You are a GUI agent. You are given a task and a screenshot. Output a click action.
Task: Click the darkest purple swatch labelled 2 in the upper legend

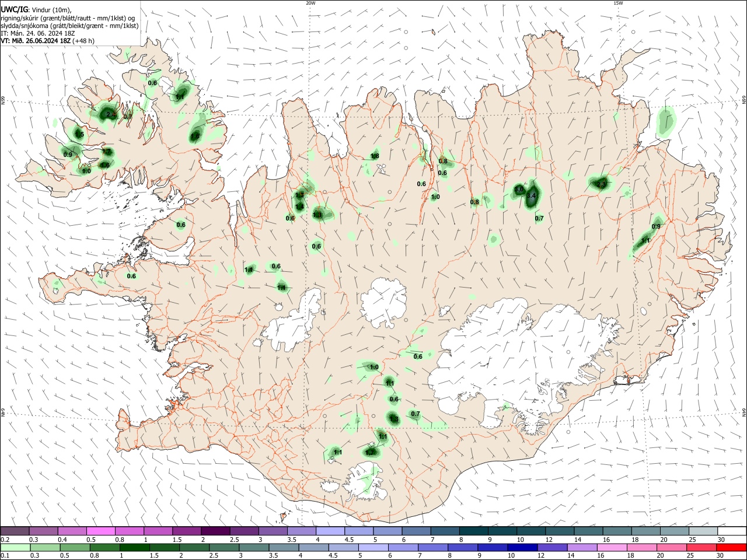click(x=215, y=531)
